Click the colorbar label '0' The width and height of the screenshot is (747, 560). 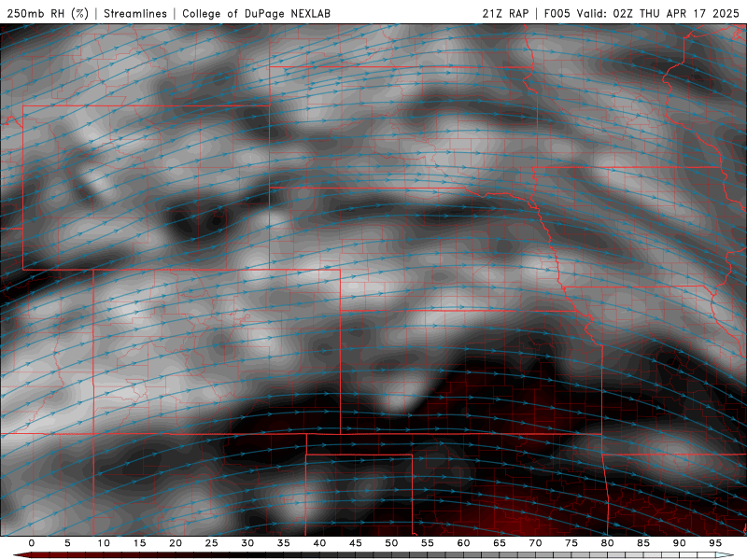pyautogui.click(x=32, y=543)
